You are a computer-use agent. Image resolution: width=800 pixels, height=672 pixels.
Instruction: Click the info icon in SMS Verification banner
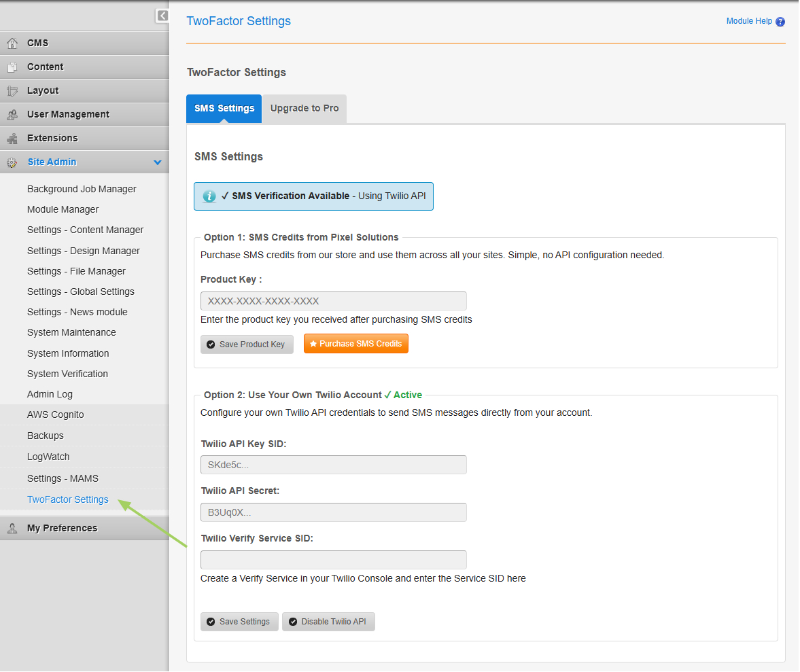209,196
